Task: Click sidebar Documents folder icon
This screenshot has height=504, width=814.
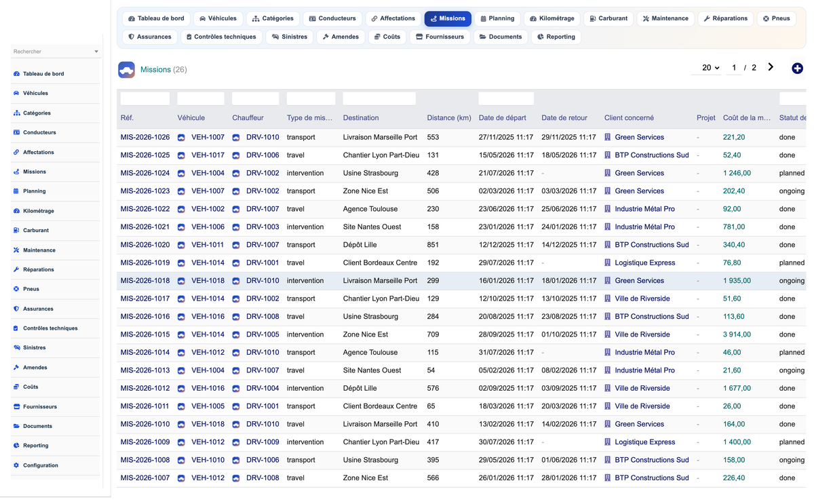Action: point(16,427)
